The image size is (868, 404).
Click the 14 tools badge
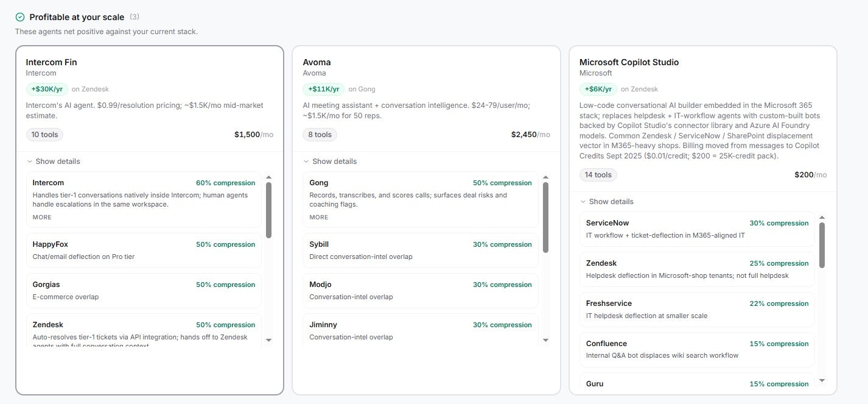(x=598, y=175)
